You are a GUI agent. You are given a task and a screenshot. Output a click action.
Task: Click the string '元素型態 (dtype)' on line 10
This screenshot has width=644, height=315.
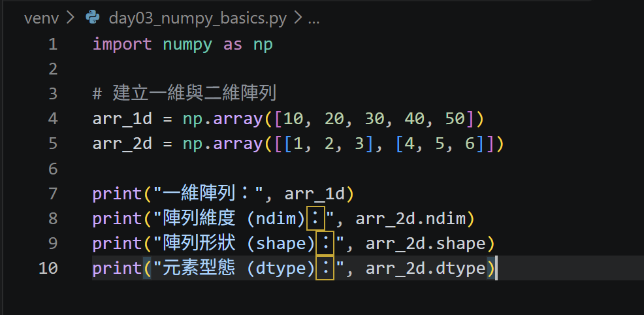tap(240, 269)
